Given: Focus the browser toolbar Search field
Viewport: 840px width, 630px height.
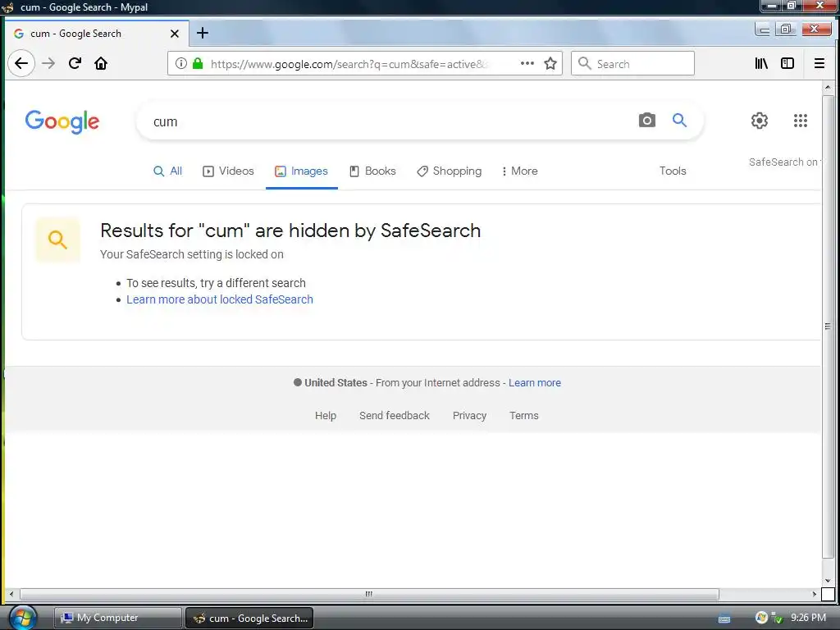Looking at the screenshot, I should tap(632, 64).
